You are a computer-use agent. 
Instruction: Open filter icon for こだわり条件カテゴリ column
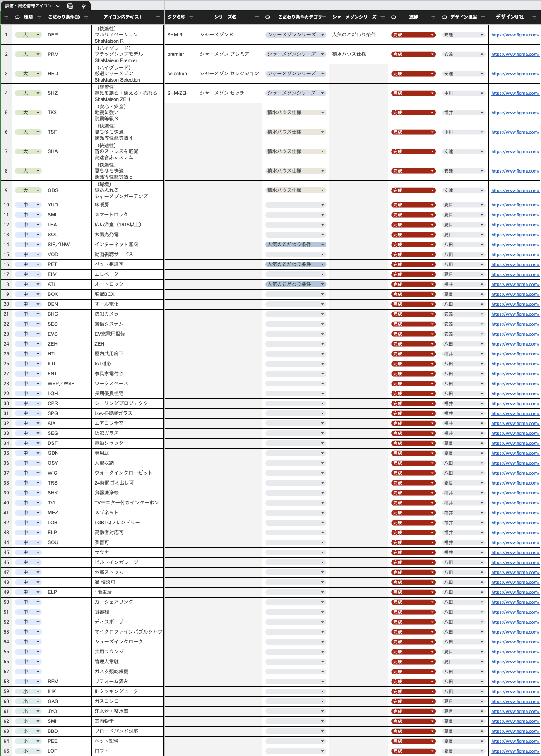click(x=324, y=17)
